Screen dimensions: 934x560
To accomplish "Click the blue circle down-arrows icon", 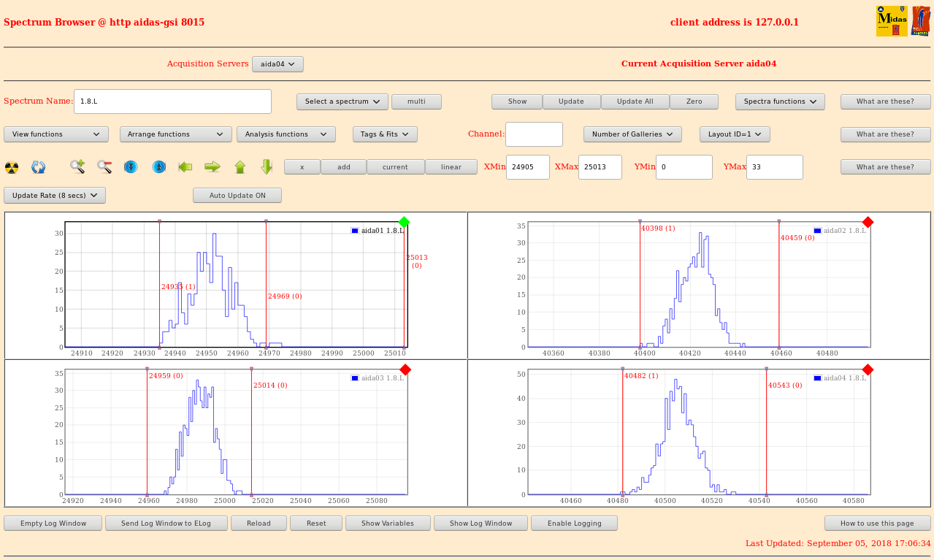I will (131, 167).
